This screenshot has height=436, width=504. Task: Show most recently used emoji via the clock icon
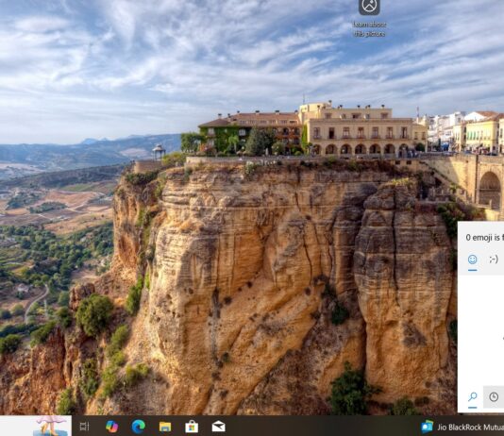[494, 396]
